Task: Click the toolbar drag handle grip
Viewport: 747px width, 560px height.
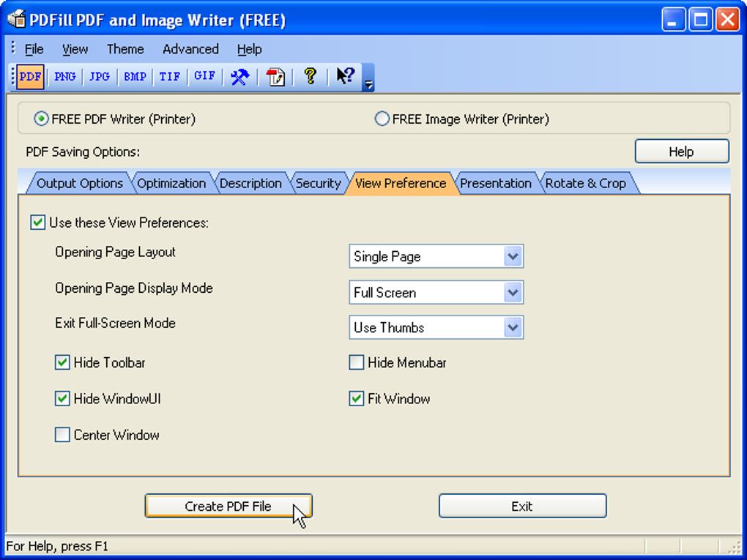Action: click(x=13, y=77)
